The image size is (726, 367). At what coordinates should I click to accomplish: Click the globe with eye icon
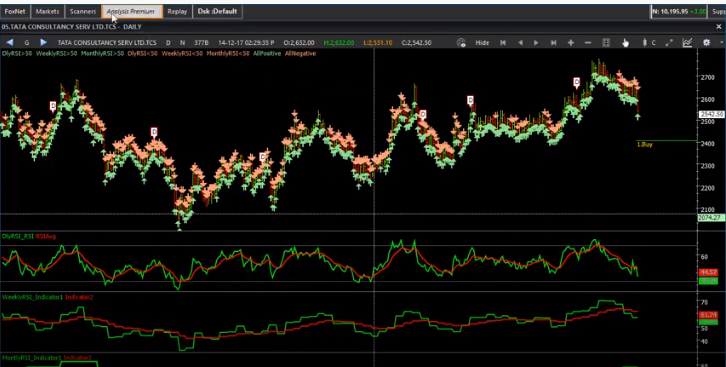461,43
